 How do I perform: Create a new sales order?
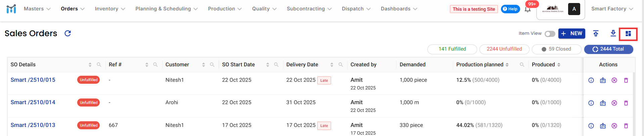(x=571, y=33)
